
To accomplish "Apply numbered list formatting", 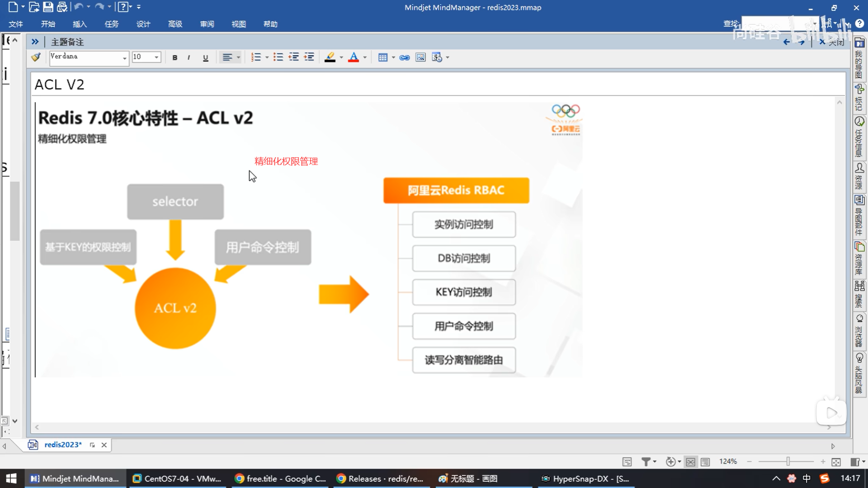I will pyautogui.click(x=256, y=57).
